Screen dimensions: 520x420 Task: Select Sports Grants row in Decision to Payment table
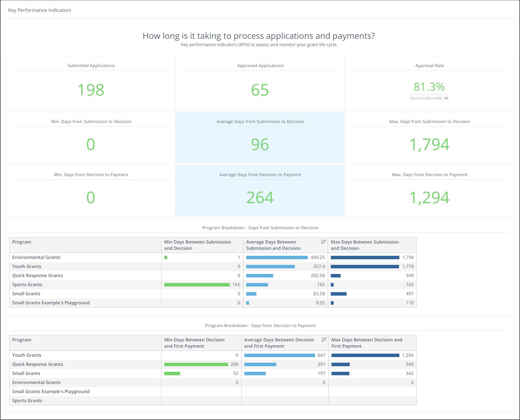(x=27, y=401)
